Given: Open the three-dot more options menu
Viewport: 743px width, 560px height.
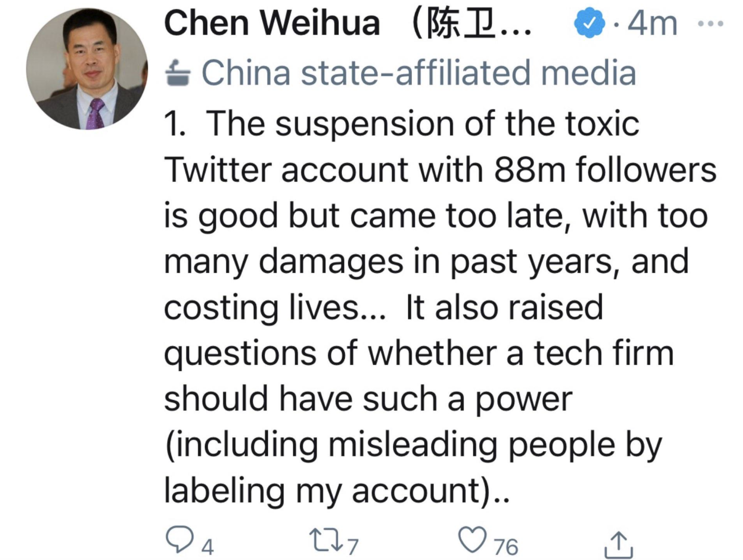Looking at the screenshot, I should 710,23.
